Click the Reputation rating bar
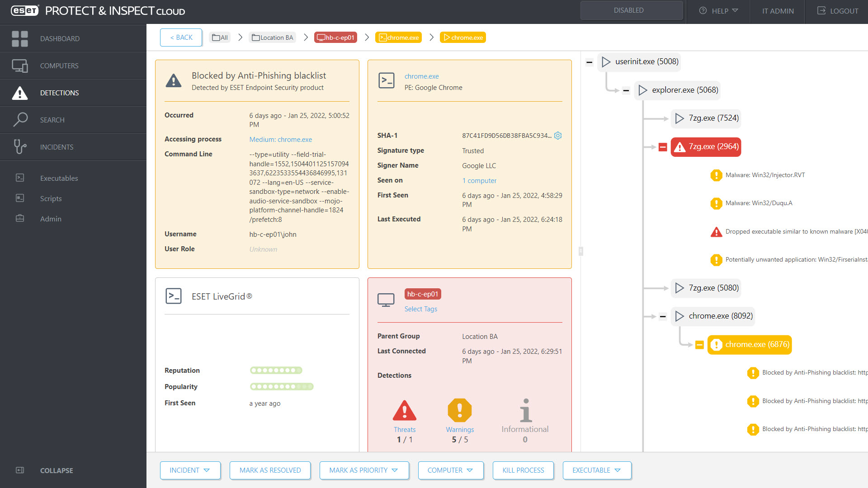868x488 pixels. [276, 370]
